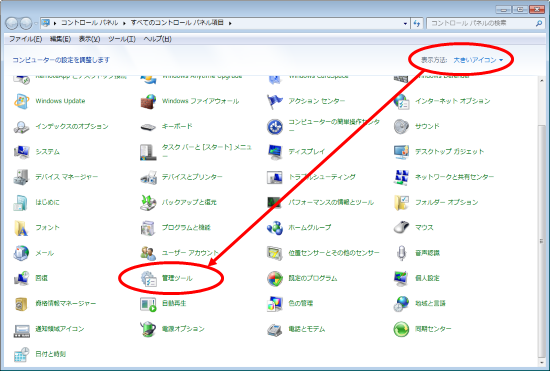This screenshot has width=550, height=371.
Task: Open the マウス settings icon
Action: click(401, 228)
